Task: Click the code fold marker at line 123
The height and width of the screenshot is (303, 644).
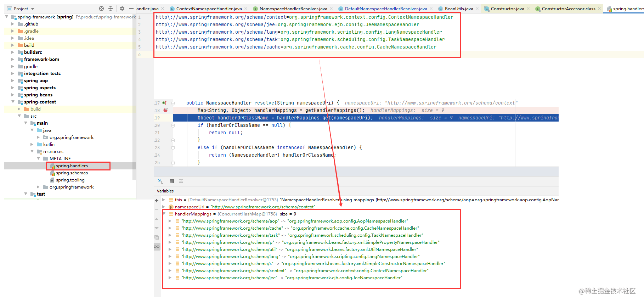Action: (x=173, y=147)
